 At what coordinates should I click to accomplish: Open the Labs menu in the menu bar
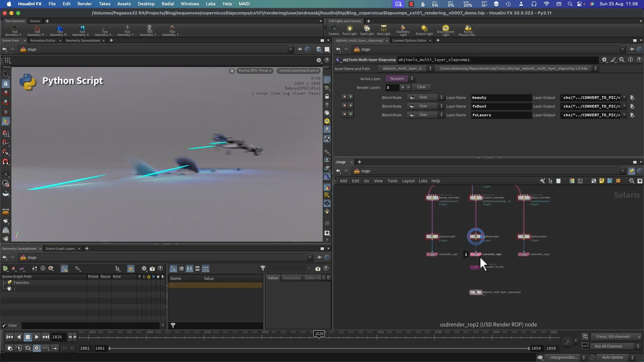(x=210, y=4)
